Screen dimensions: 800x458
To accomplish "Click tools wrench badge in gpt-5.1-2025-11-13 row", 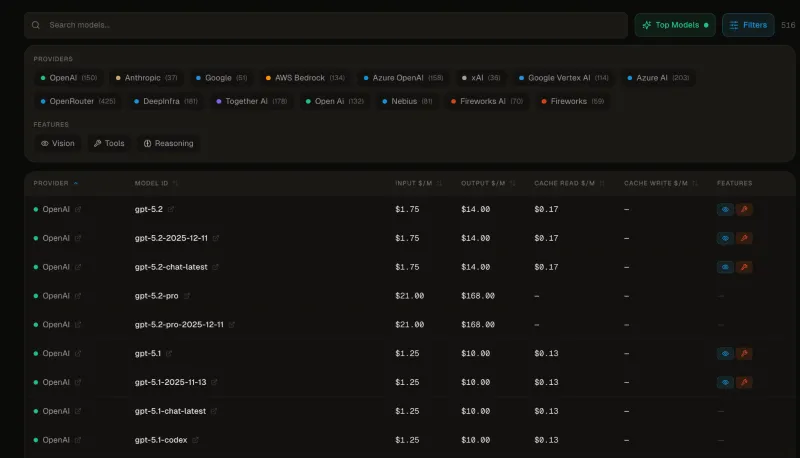I will point(744,382).
